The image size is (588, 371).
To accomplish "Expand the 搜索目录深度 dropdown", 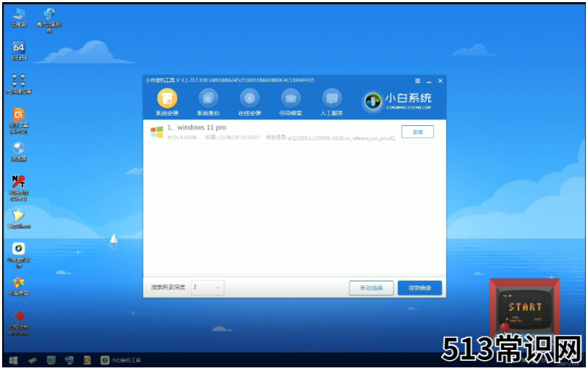I will [208, 288].
